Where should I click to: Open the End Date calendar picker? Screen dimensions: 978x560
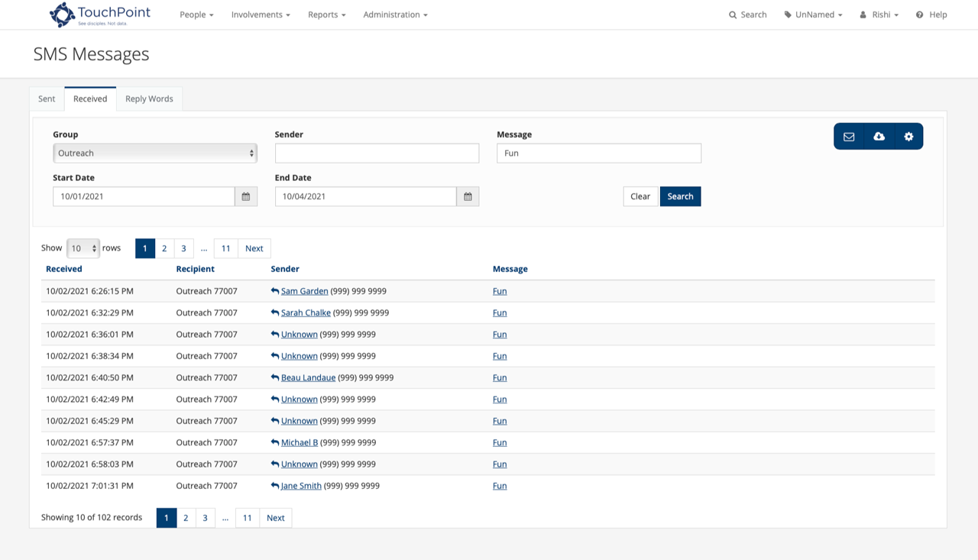(468, 196)
